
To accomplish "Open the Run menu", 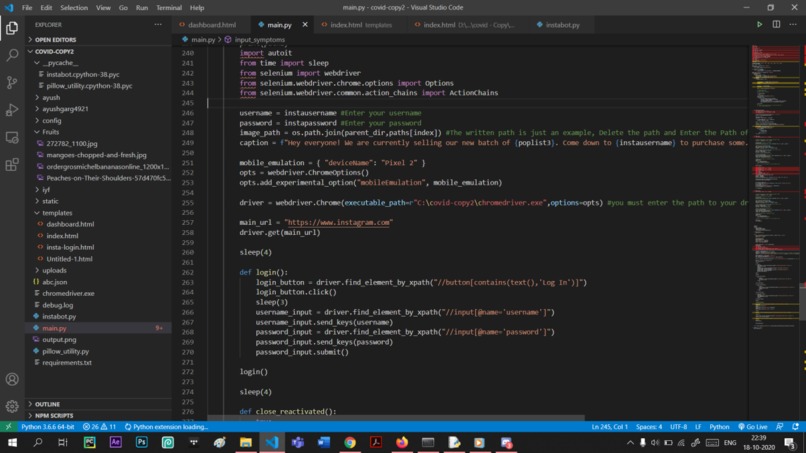I will (142, 8).
